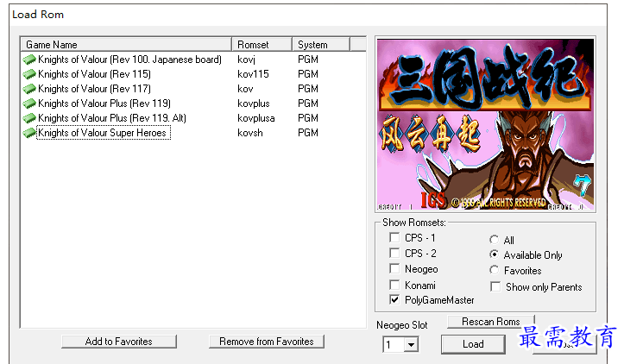Enable the CPS - 2 checkbox
This screenshot has width=624, height=364.
click(x=394, y=254)
